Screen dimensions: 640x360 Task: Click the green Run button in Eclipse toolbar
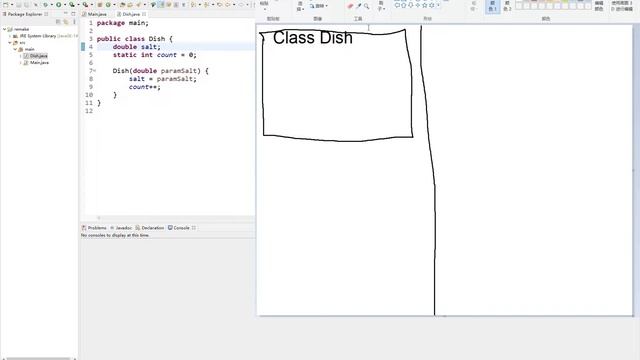[59, 5]
